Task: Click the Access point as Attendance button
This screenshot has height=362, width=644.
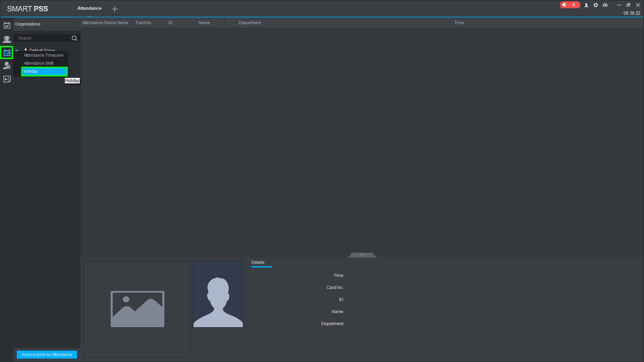Action: point(47,355)
